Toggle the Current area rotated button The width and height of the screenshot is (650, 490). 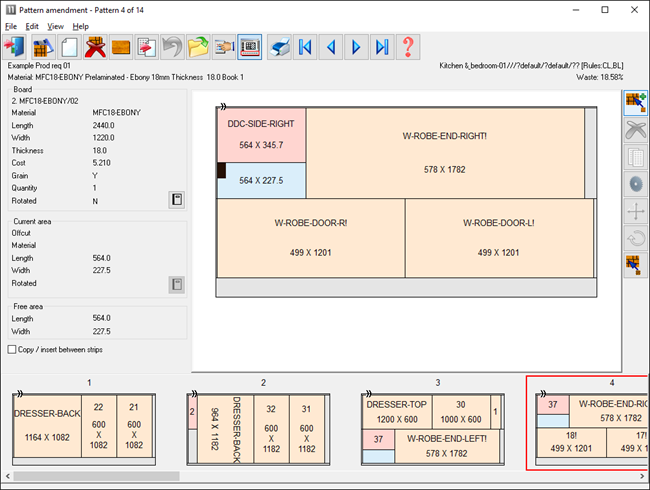tap(176, 285)
